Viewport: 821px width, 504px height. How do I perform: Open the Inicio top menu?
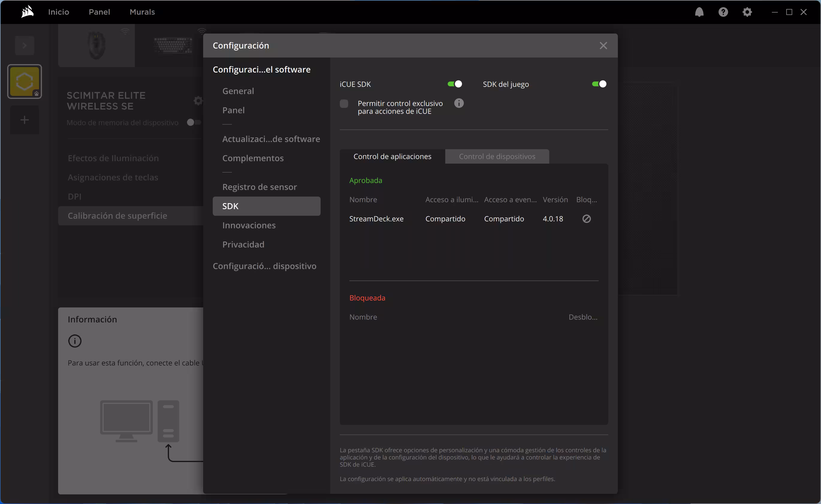coord(59,12)
